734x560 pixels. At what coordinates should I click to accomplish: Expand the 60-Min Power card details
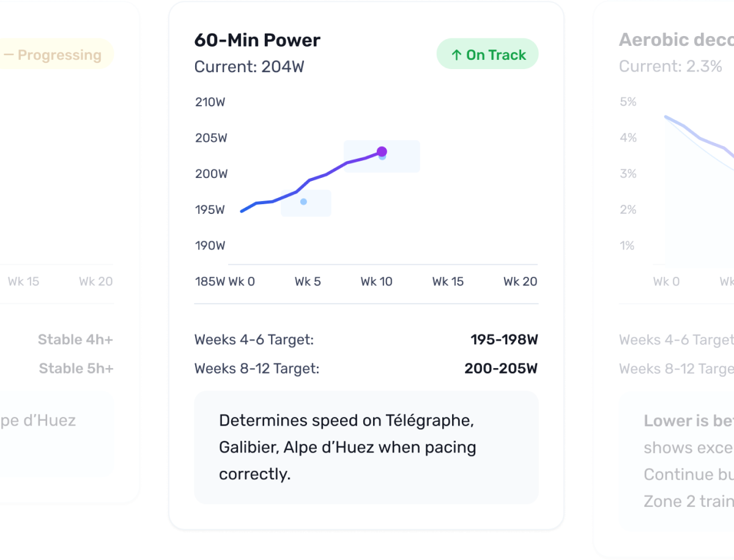pyautogui.click(x=366, y=263)
